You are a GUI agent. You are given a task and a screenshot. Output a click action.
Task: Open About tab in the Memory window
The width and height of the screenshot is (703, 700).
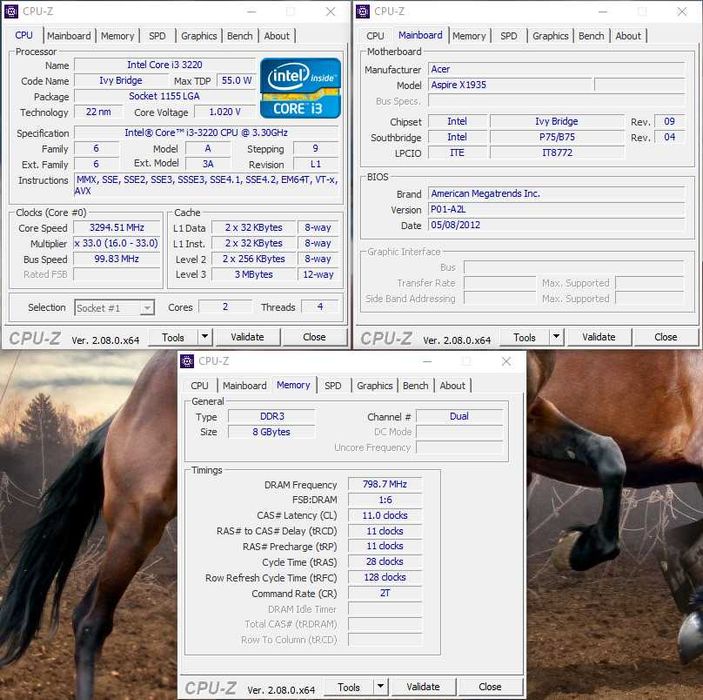tap(452, 386)
